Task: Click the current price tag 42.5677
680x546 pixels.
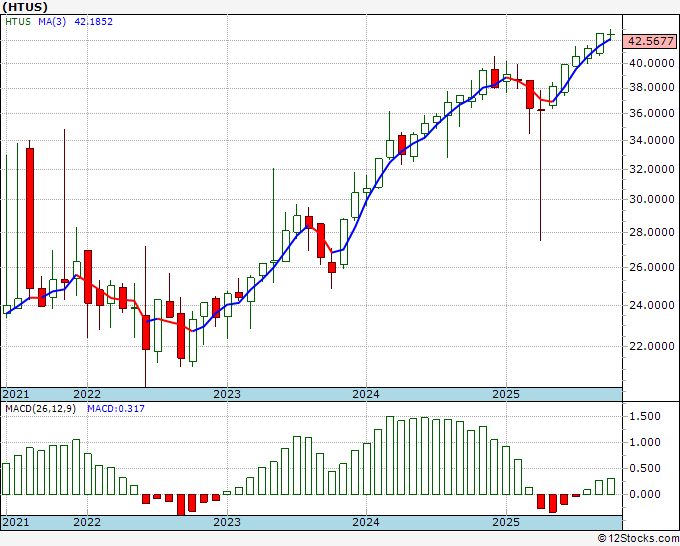Action: coord(651,41)
